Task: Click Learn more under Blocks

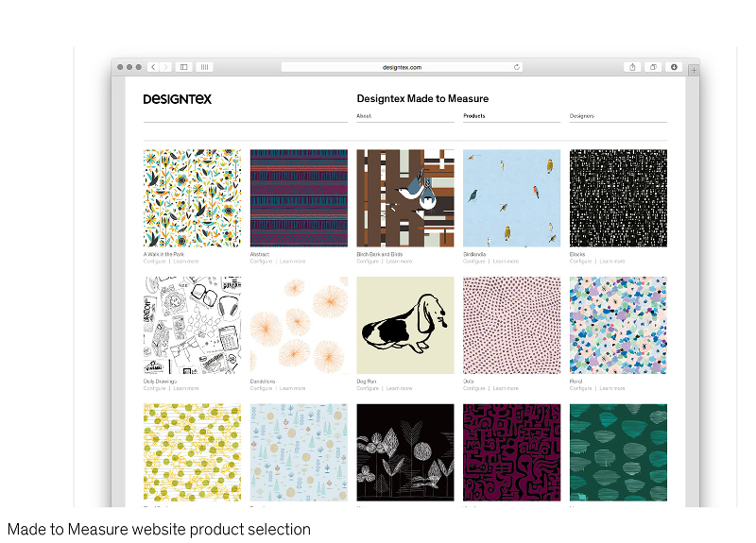Action: (x=612, y=262)
